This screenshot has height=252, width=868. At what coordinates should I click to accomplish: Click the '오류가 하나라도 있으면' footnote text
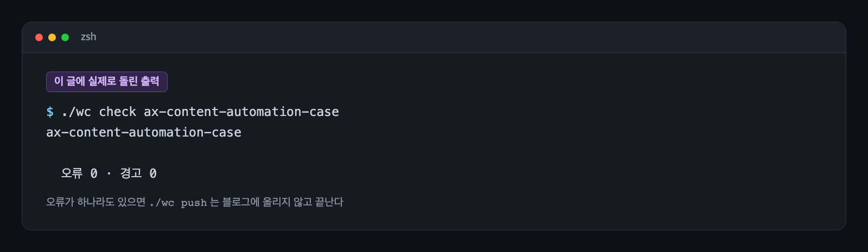click(96, 202)
